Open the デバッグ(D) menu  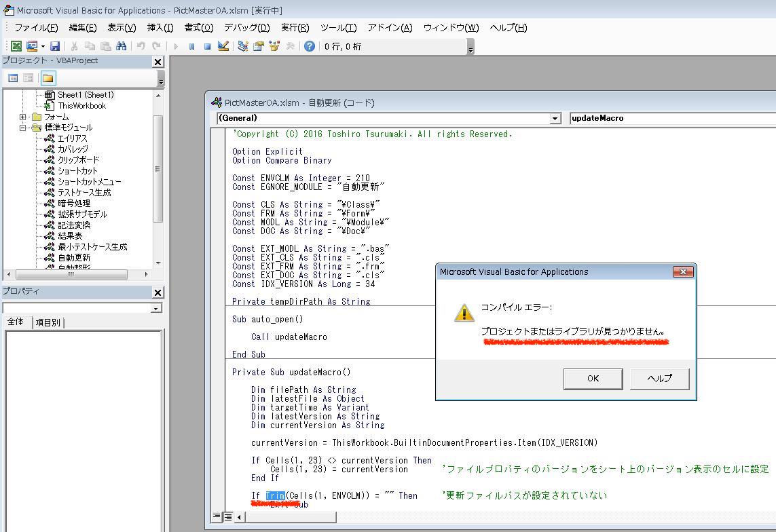pos(246,28)
